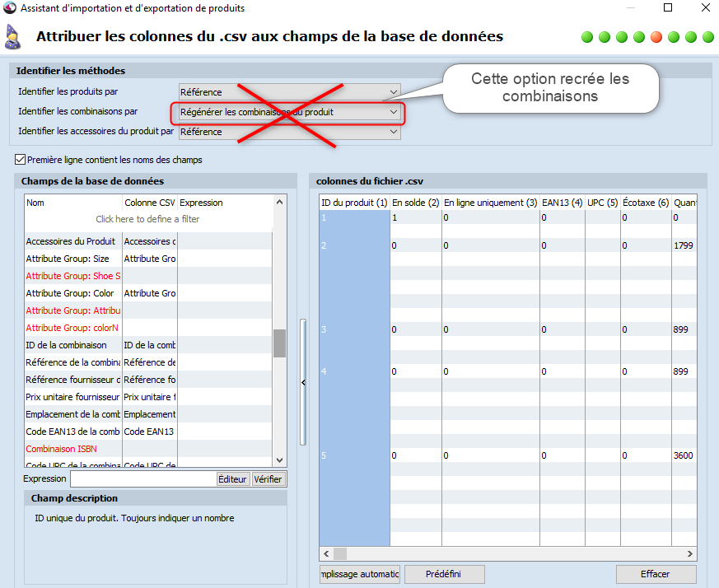The width and height of the screenshot is (719, 588).
Task: Click the left arrow of the CSV horizontal scrollbar
Action: click(326, 553)
